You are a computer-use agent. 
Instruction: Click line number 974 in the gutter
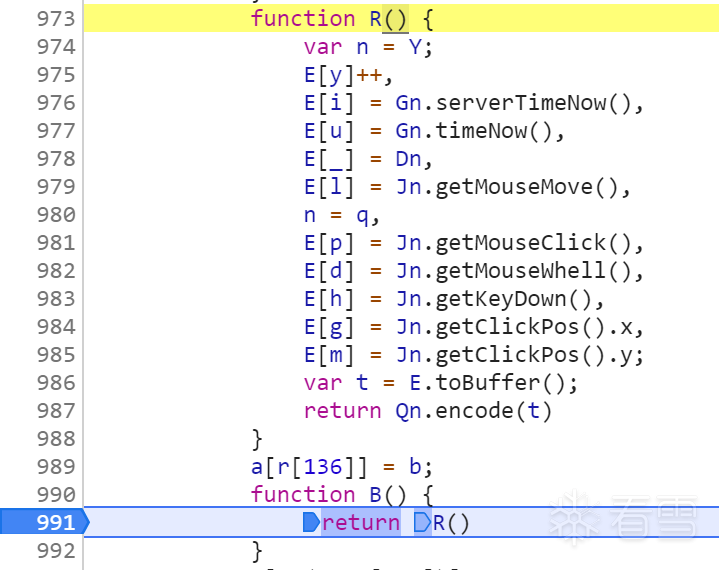tap(56, 47)
